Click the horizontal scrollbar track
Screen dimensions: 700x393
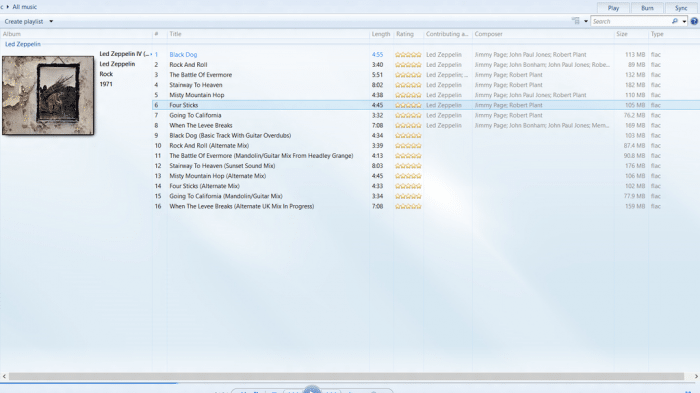pyautogui.click(x=346, y=376)
